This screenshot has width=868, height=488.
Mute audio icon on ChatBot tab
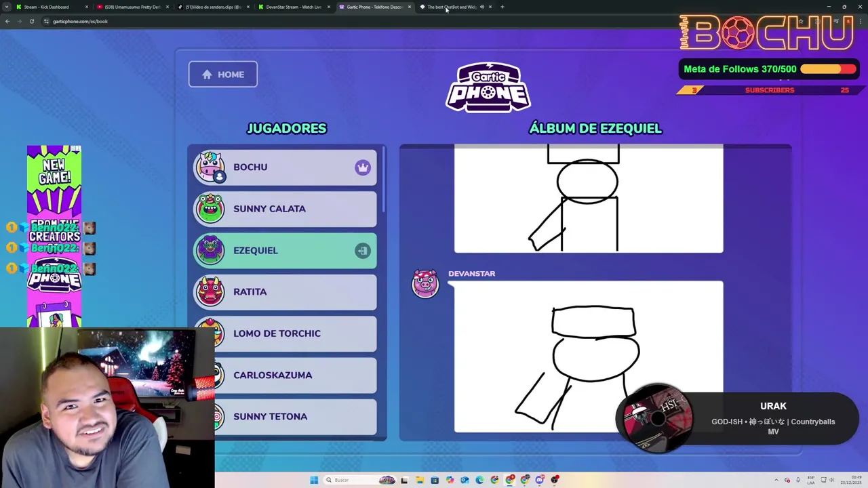[481, 7]
